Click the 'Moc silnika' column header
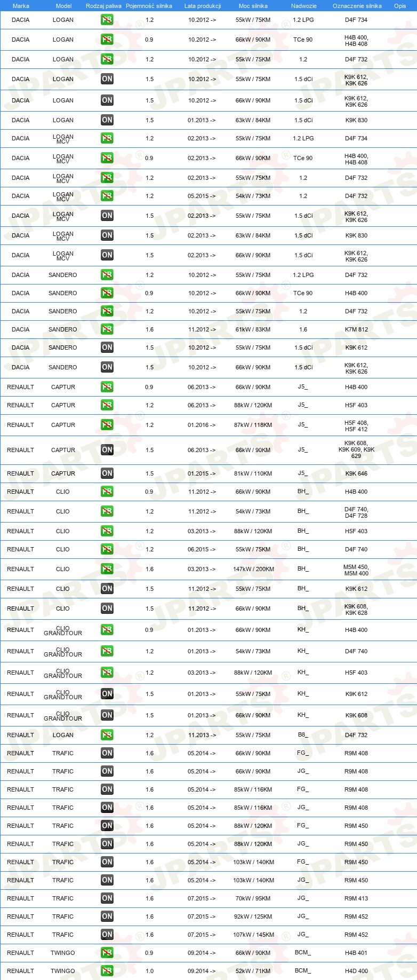The image size is (417, 980). [x=253, y=6]
